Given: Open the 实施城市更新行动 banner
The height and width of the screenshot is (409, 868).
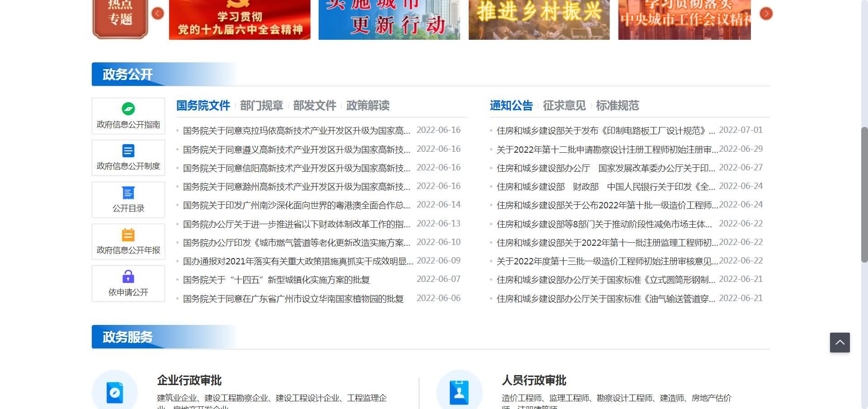Looking at the screenshot, I should point(389,19).
